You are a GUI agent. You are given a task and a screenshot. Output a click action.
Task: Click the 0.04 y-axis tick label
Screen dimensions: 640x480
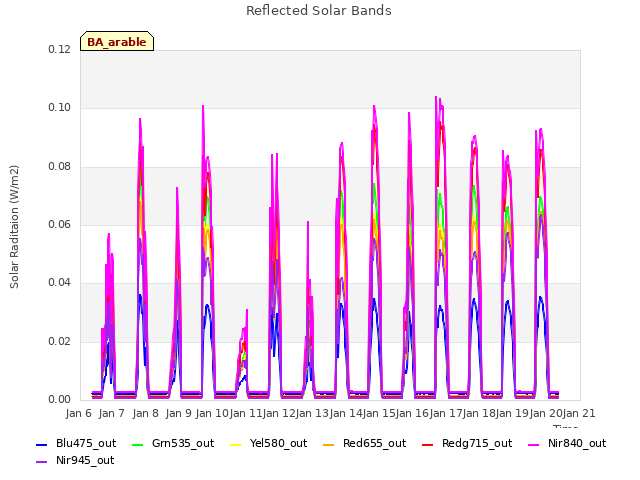coord(60,283)
